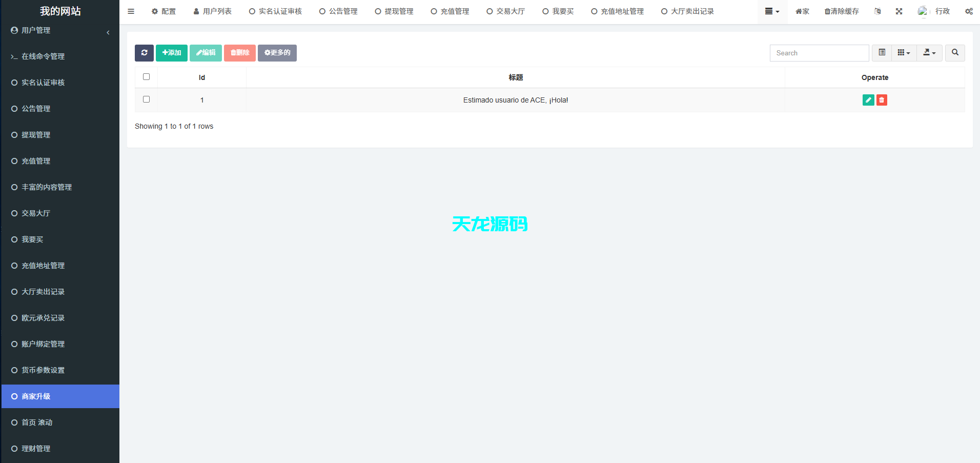
Task: Click the clear cache (清除缓存) icon
Action: pyautogui.click(x=841, y=11)
